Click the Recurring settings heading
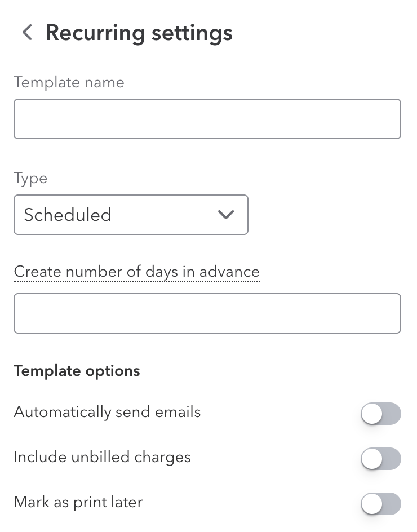The width and height of the screenshot is (417, 532). point(139,33)
